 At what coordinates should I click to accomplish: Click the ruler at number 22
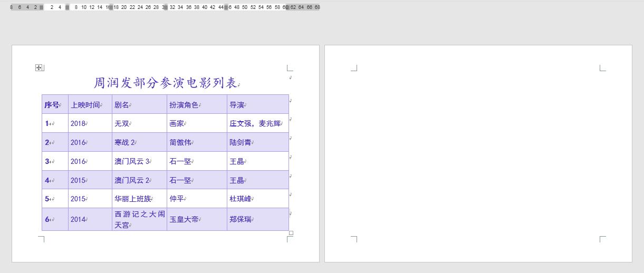point(132,7)
